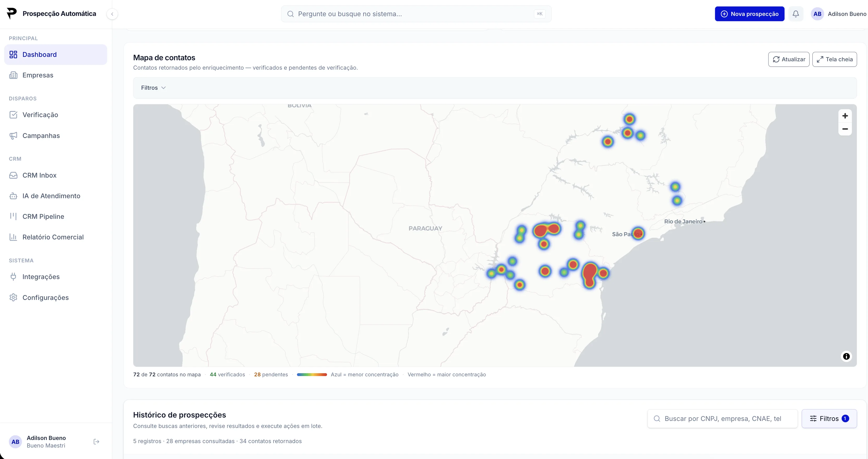
Task: Collapse the sidebar with the chevron button
Action: pyautogui.click(x=112, y=14)
